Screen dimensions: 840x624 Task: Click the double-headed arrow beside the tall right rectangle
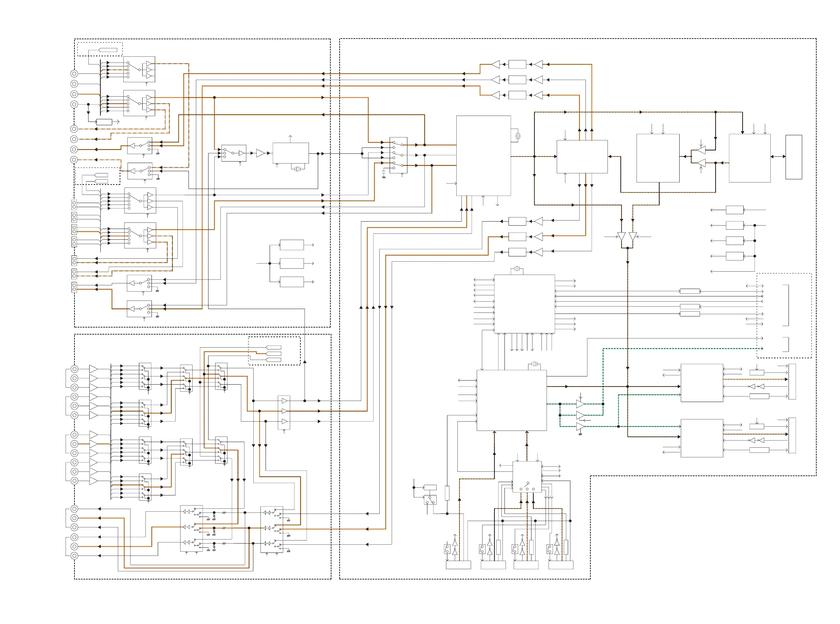coord(778,157)
